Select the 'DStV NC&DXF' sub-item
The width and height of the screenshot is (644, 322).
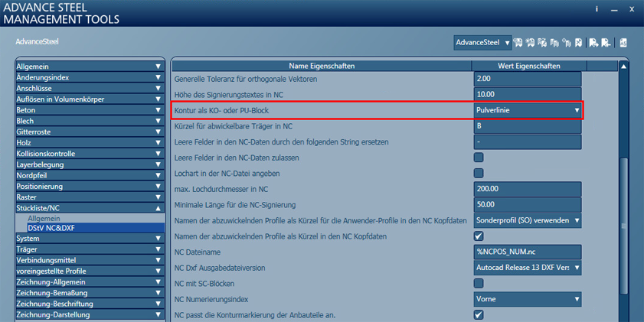96,228
